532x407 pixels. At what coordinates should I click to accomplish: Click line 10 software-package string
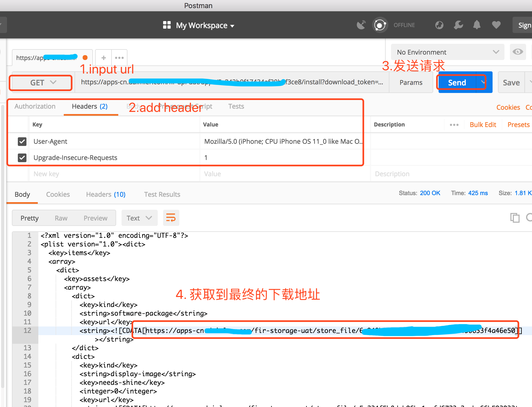click(143, 313)
